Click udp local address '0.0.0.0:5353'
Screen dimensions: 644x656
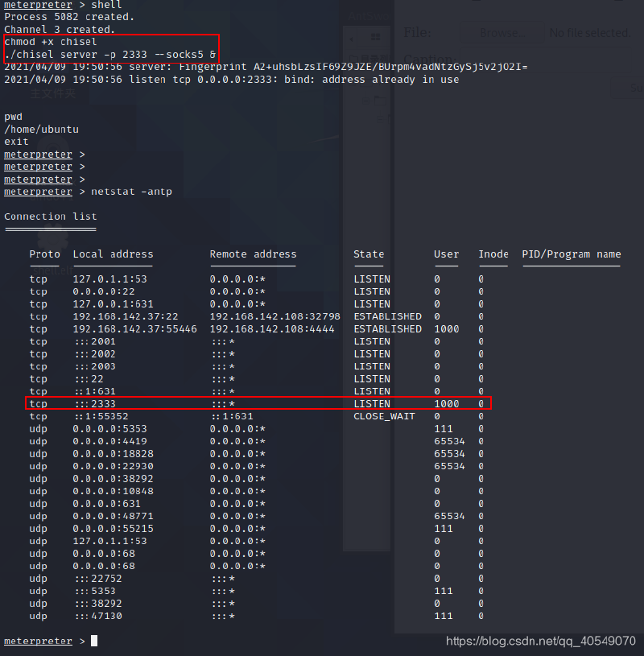110,429
